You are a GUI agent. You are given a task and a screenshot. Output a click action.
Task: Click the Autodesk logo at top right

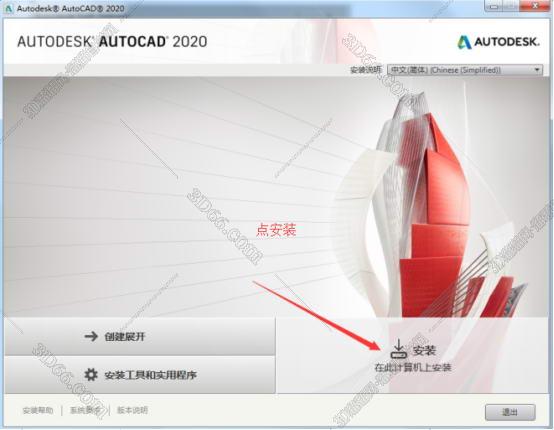[x=498, y=42]
